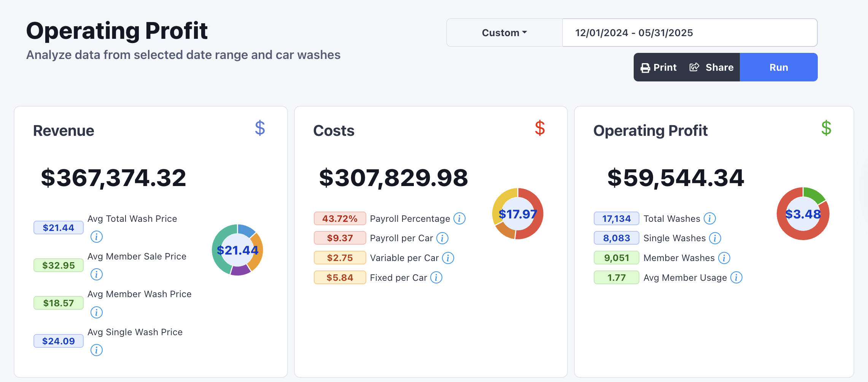Click the $5.84 badge
The image size is (868, 382).
point(340,278)
